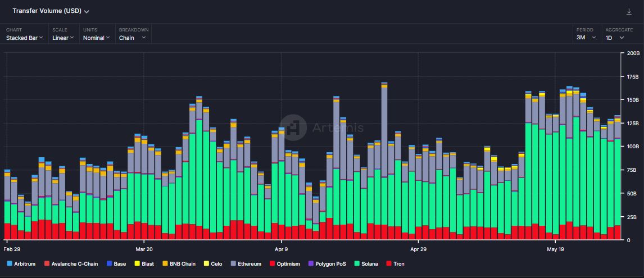Toggle Tron legend entry
This screenshot has width=644, height=278.
pyautogui.click(x=395, y=263)
